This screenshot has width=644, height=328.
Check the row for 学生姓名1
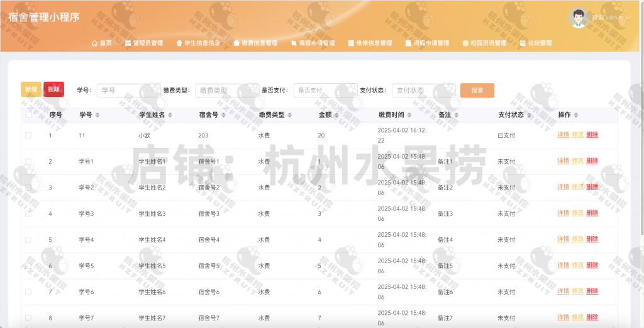click(x=28, y=161)
